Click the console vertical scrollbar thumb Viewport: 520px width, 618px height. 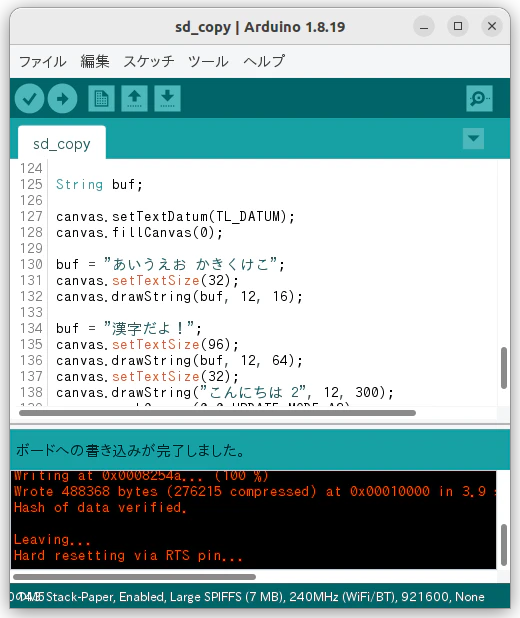click(504, 545)
